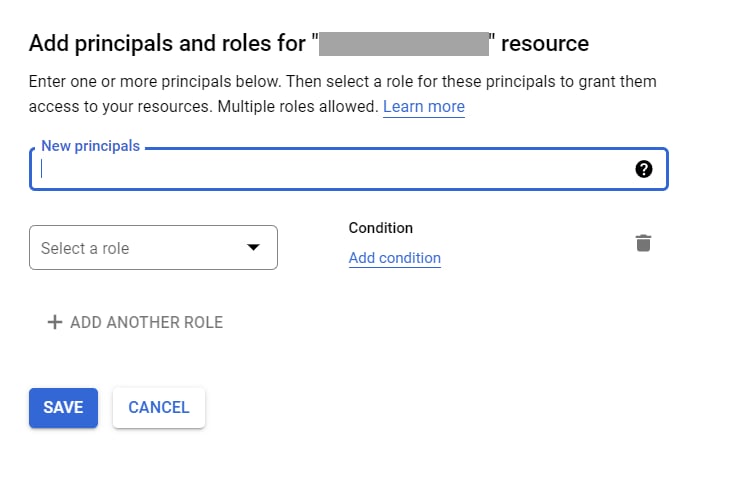Save the principals and roles
Image resolution: width=749 pixels, height=478 pixels.
tap(64, 408)
